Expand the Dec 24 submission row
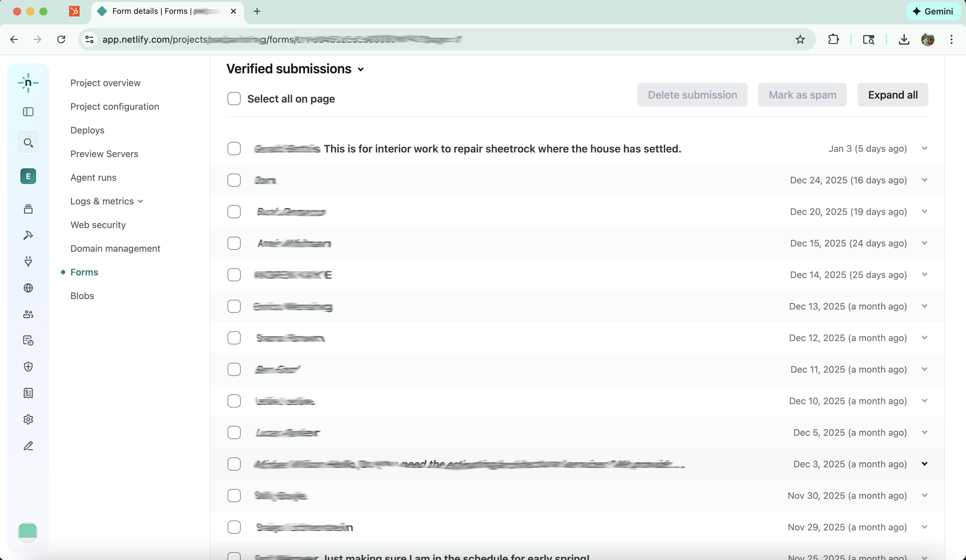Screen dimensions: 966x560 (x=925, y=180)
